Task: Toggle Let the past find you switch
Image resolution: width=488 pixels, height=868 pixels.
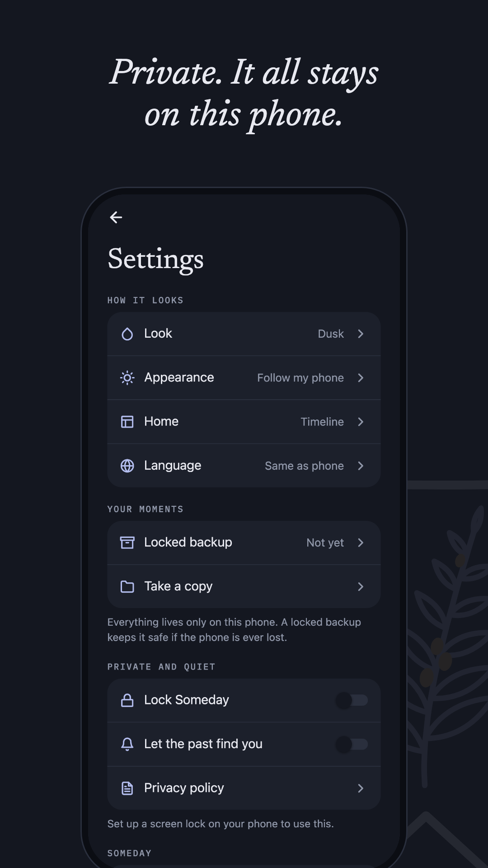Action: point(352,744)
